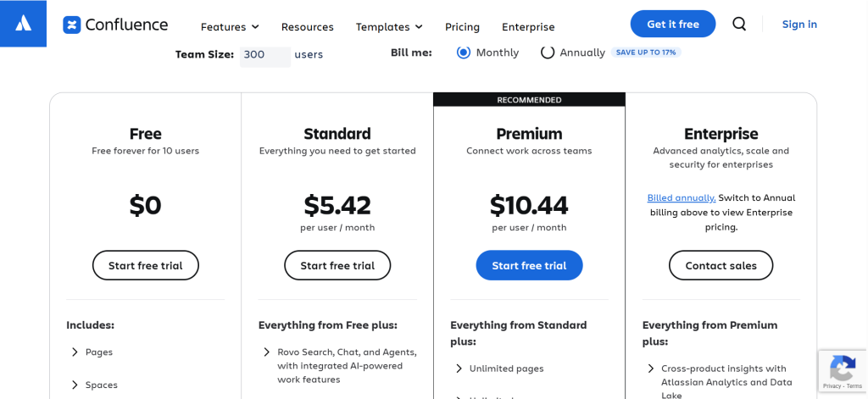This screenshot has width=868, height=399.
Task: Expand the Unlimited pages item
Action: [459, 369]
